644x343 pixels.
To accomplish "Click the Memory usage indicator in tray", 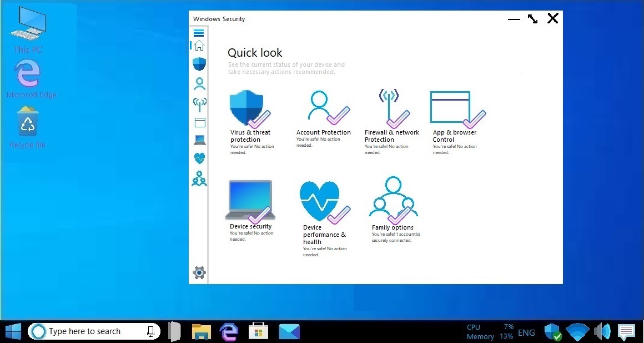I will [x=490, y=336].
